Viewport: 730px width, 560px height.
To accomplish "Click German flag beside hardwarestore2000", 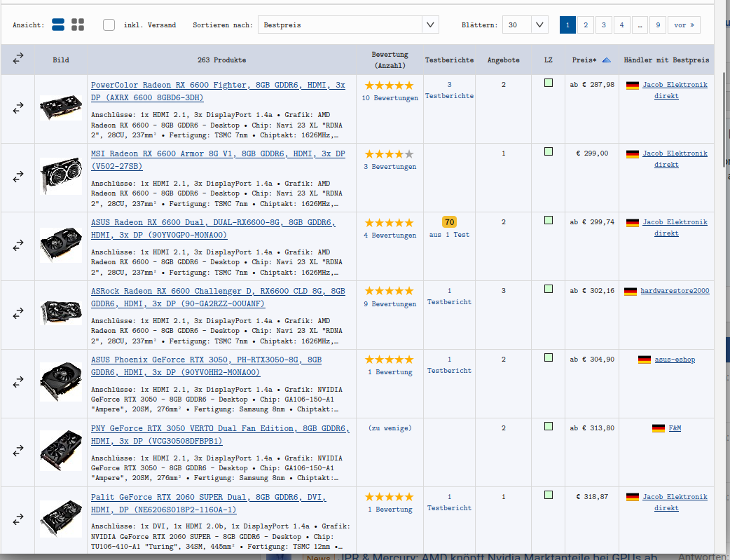I will (x=631, y=291).
